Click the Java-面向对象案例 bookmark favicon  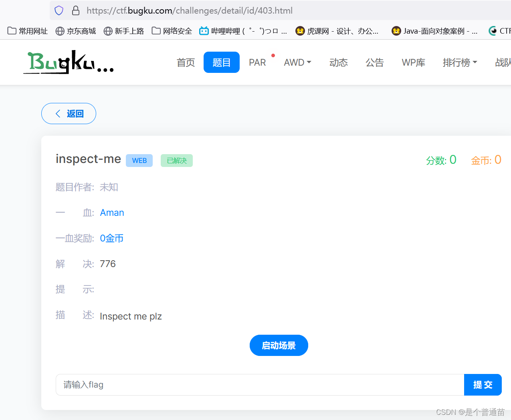pyautogui.click(x=396, y=30)
